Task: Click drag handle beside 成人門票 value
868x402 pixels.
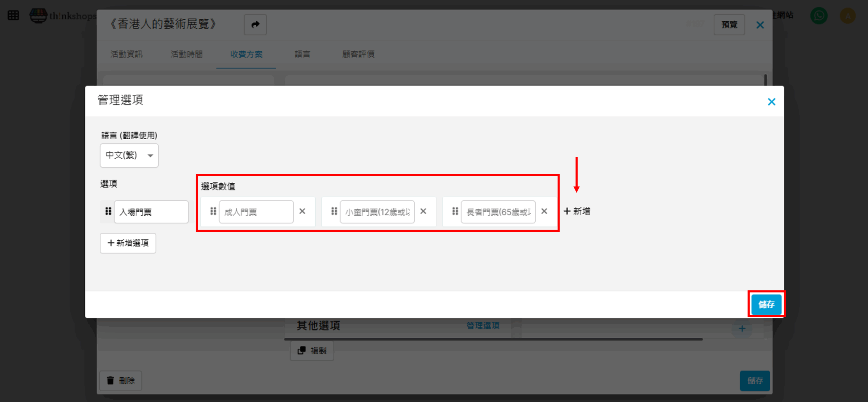Action: [213, 212]
